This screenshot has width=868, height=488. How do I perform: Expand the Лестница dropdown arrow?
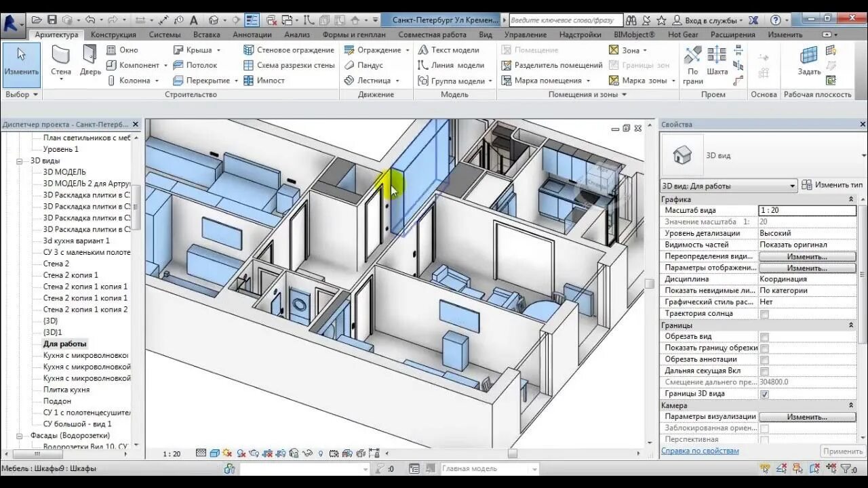coord(397,81)
